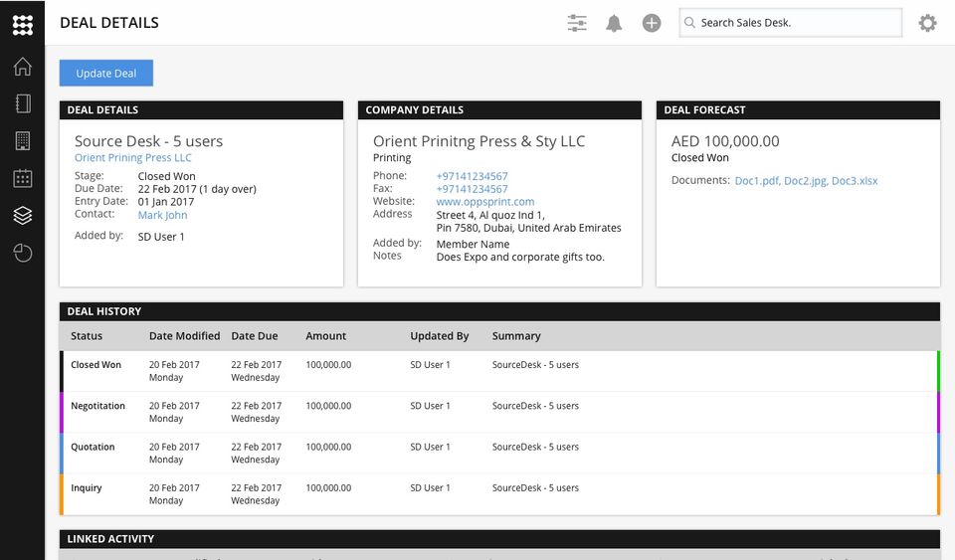Click the Deal History panel header
Image resolution: width=955 pixels, height=560 pixels.
point(500,311)
